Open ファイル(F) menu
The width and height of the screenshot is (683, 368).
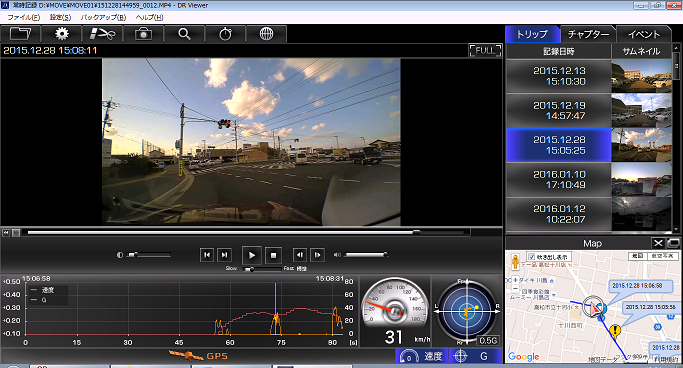click(x=24, y=17)
